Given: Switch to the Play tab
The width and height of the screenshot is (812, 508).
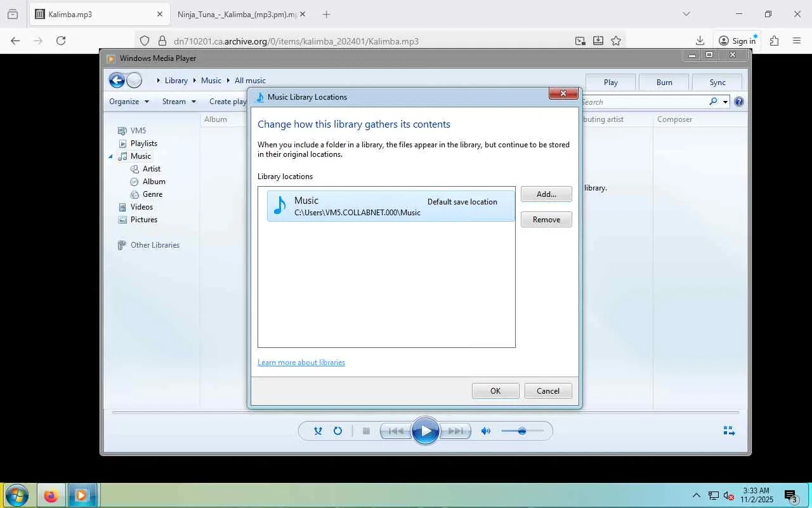Looking at the screenshot, I should pyautogui.click(x=611, y=82).
